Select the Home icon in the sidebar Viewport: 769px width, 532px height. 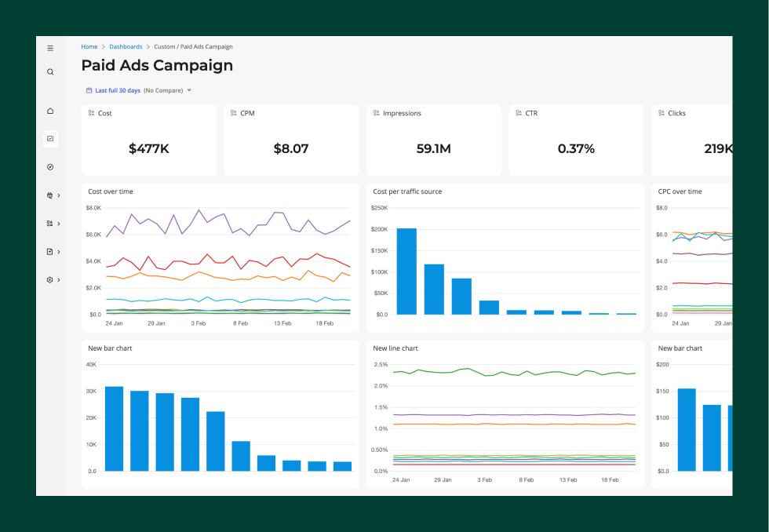(50, 111)
